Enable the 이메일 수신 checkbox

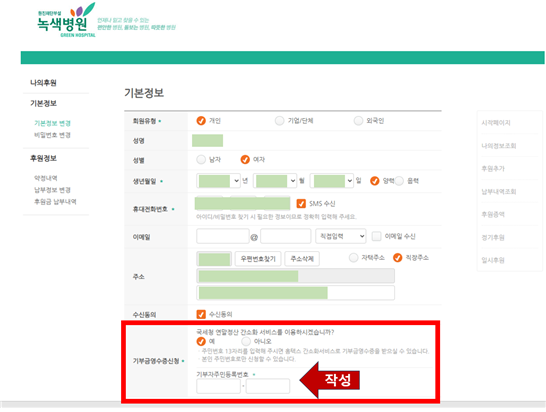point(376,236)
